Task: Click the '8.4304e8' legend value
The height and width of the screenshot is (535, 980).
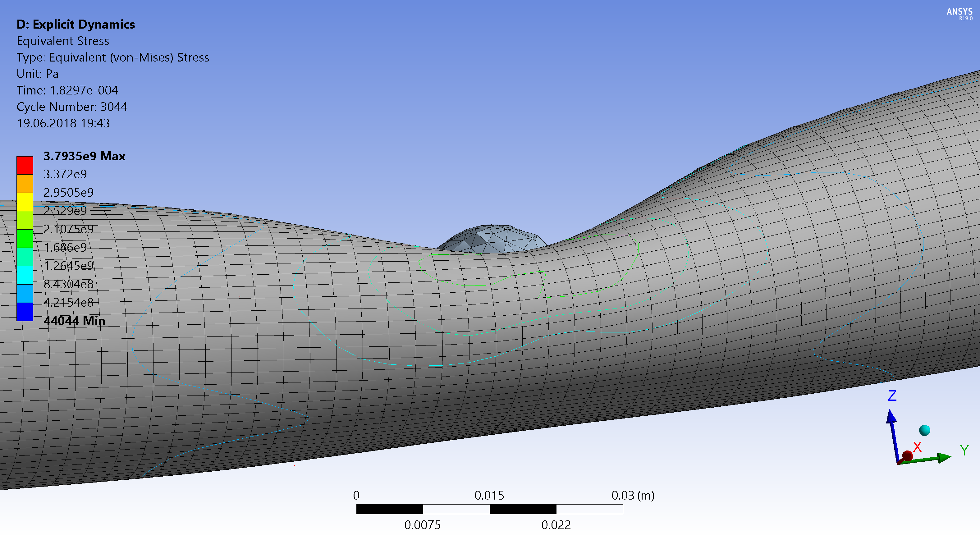Action: 68,284
